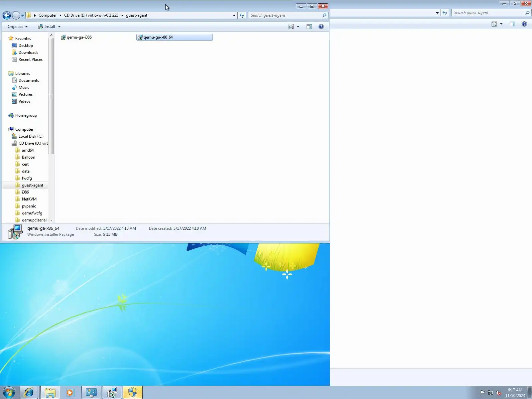Open the qemu-ga-i386 installer file
Image resolution: width=532 pixels, height=399 pixels.
76,37
